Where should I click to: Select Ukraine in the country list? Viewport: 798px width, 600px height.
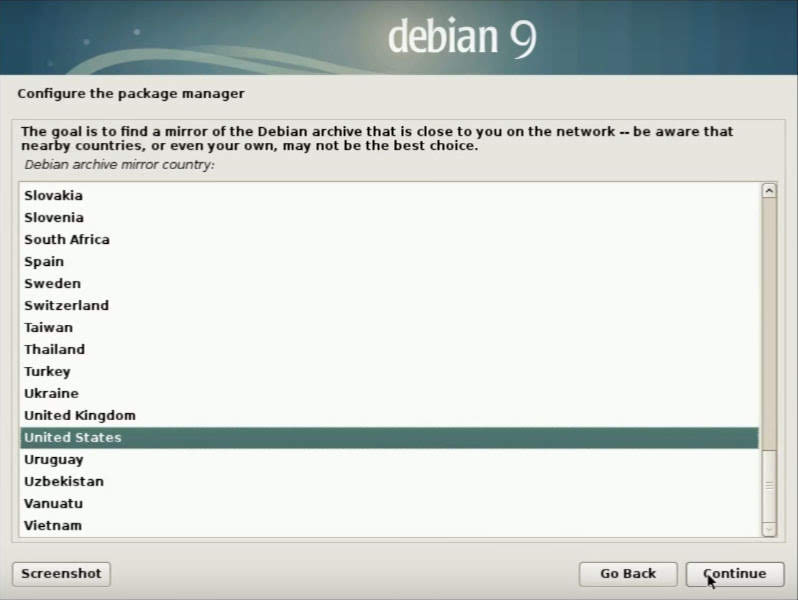pyautogui.click(x=389, y=393)
